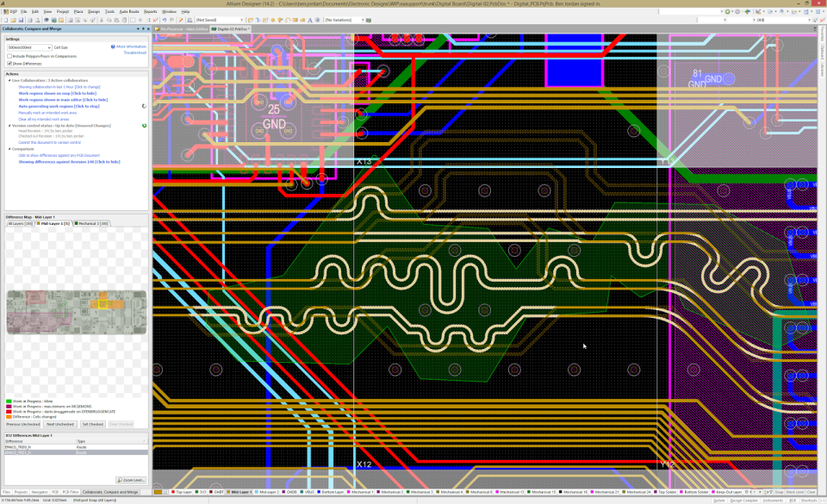Open the Design menu
The image size is (827, 504).
coord(95,13)
